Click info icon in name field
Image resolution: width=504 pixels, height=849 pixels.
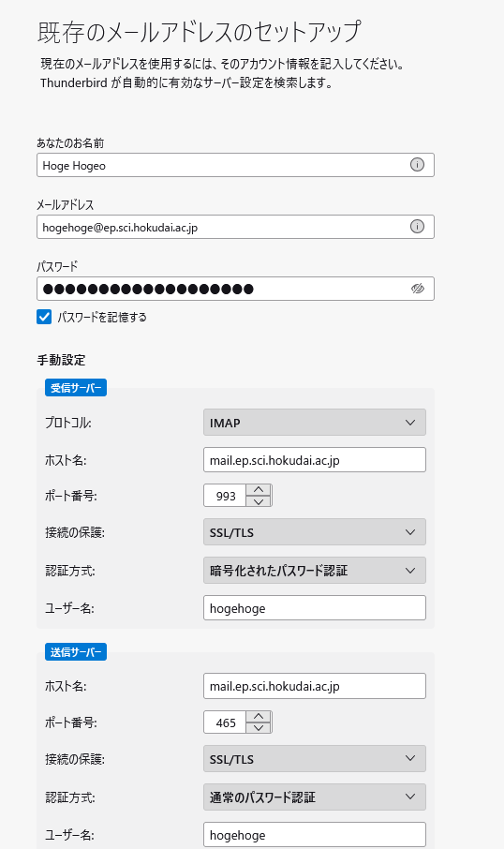pos(417,165)
